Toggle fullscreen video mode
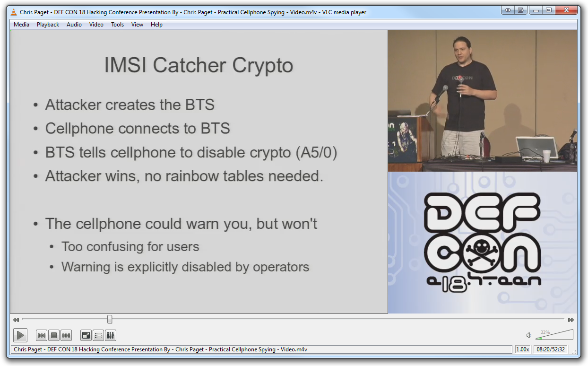 tap(86, 336)
